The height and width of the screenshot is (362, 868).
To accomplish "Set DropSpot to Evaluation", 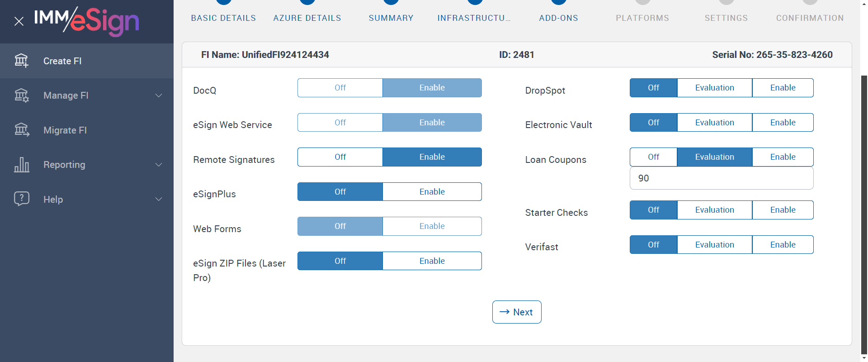I will tap(715, 88).
